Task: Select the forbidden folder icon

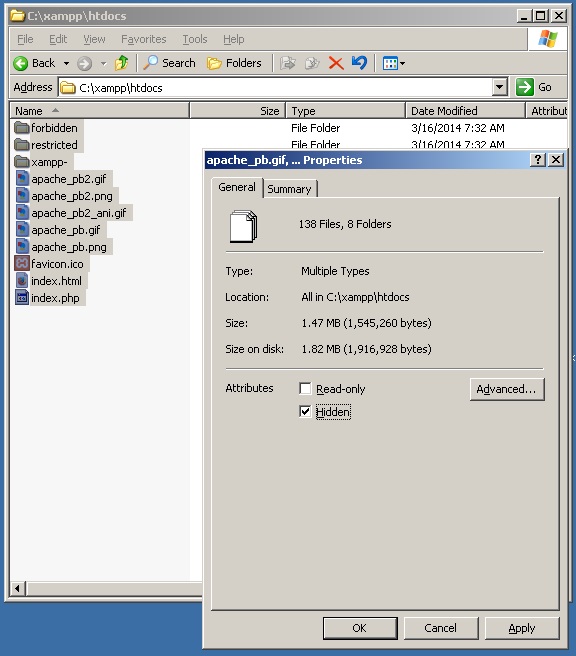Action: [x=22, y=127]
